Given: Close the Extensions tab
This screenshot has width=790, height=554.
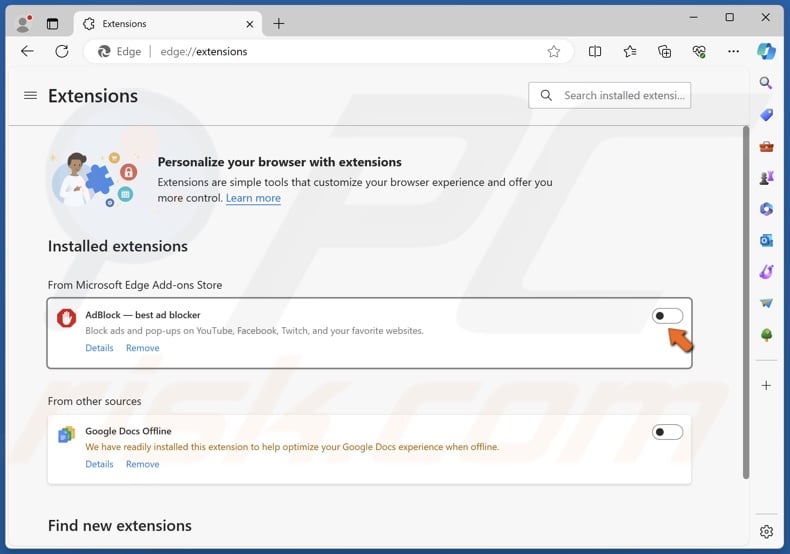Looking at the screenshot, I should point(249,24).
